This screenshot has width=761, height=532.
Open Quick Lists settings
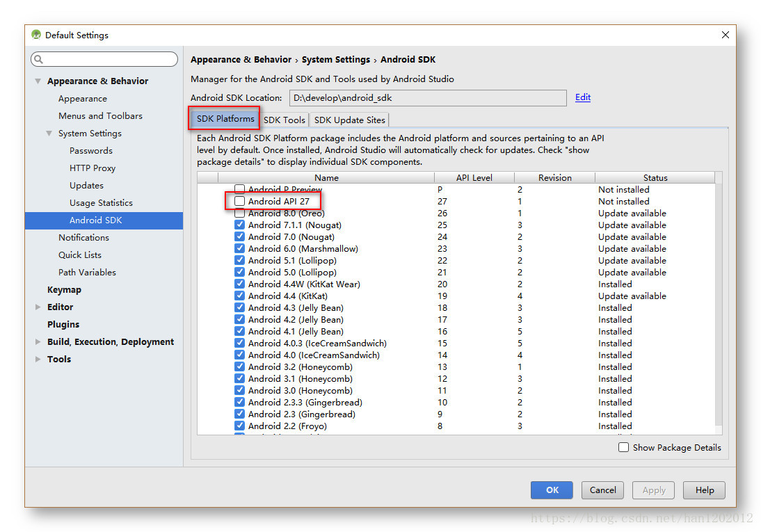point(79,255)
